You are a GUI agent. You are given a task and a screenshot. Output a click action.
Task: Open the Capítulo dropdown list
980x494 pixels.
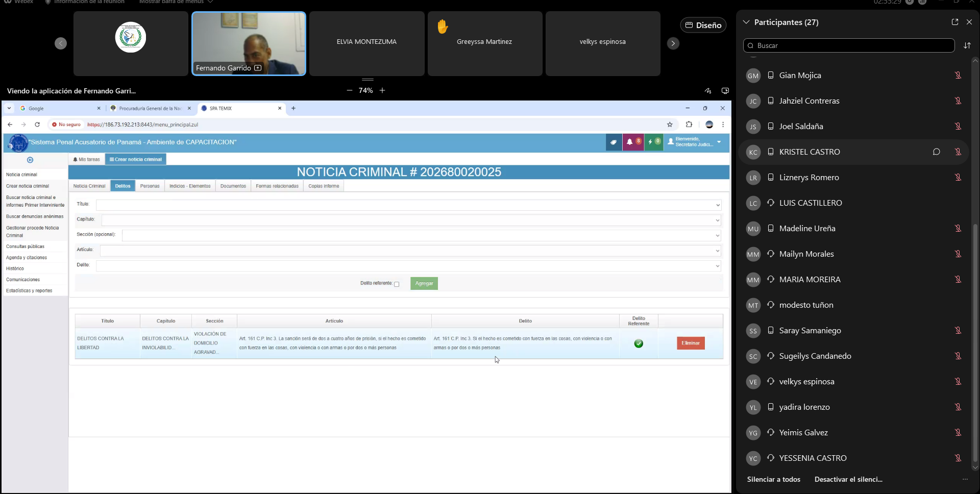(718, 220)
